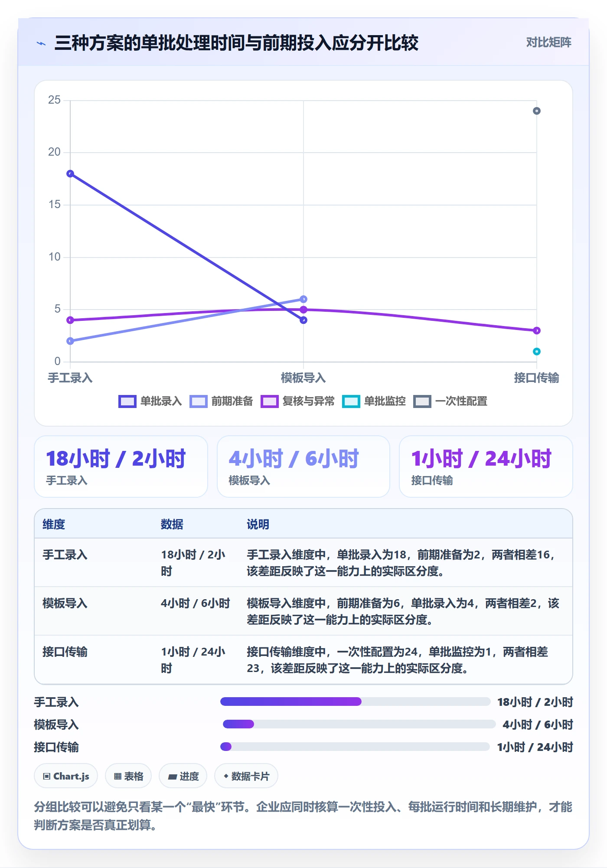Click the 进度 tag chip
The width and height of the screenshot is (607, 868).
(183, 776)
